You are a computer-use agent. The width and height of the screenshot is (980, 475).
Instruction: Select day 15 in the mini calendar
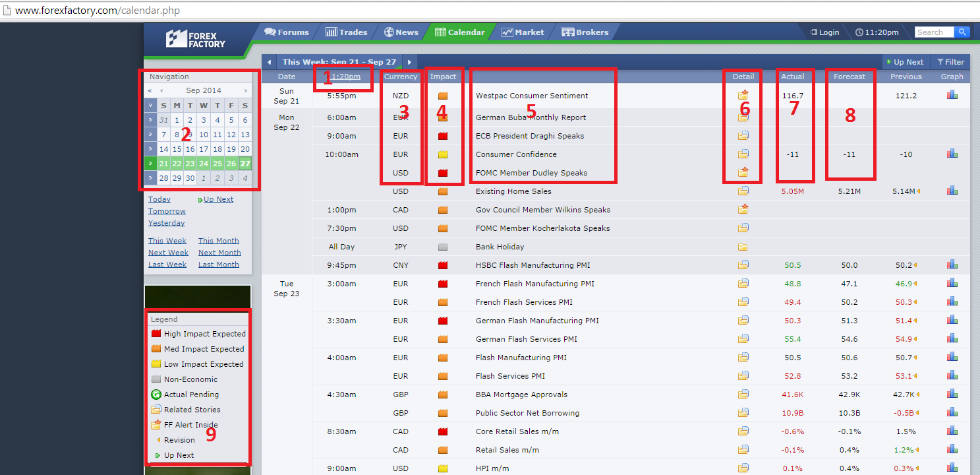coord(177,149)
